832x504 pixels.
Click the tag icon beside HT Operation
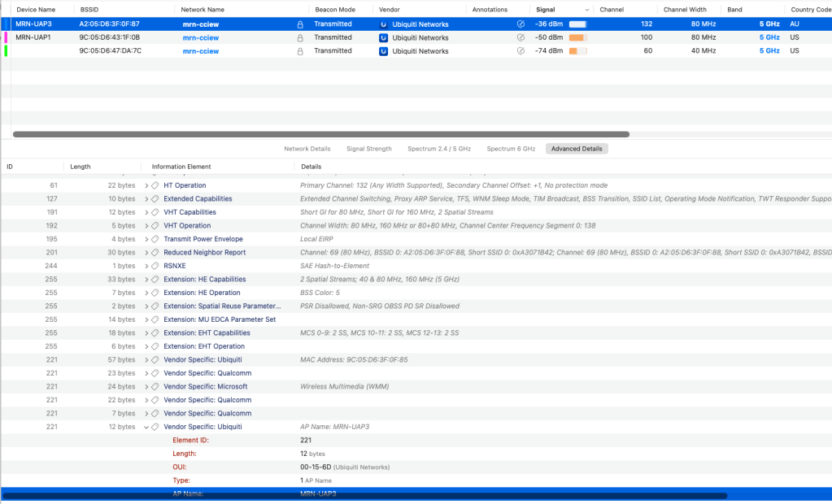point(155,185)
